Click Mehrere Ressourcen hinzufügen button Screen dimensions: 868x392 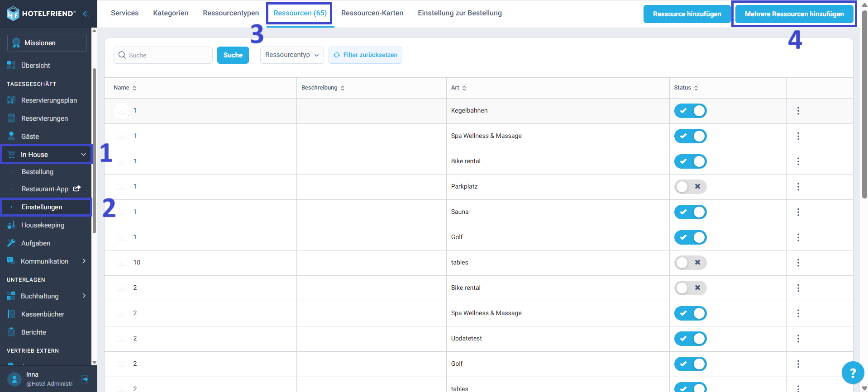click(794, 14)
